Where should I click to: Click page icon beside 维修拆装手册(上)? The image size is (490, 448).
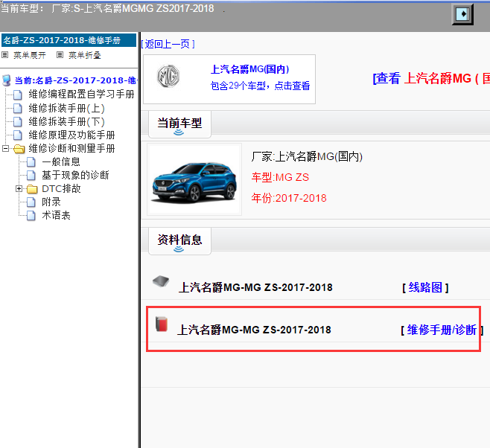pos(18,109)
